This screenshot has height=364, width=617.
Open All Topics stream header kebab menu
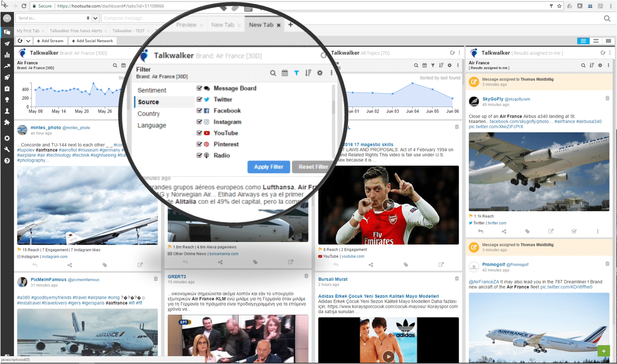[461, 53]
